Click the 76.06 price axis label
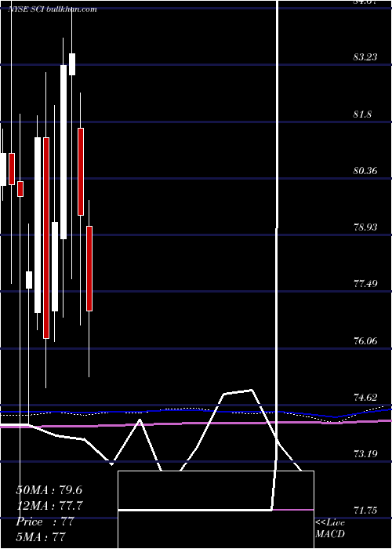 (x=365, y=340)
